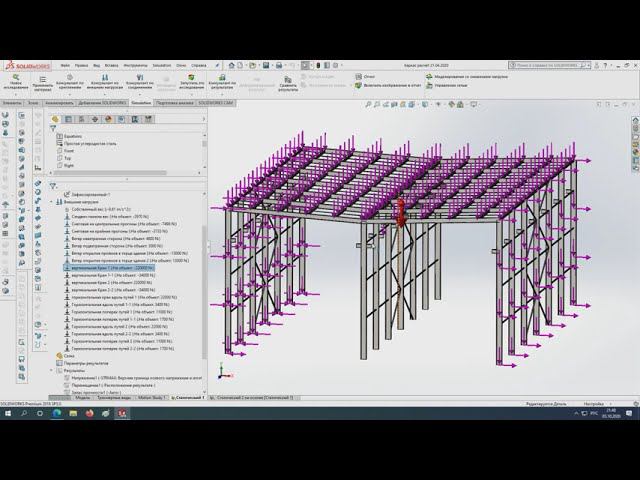Expand the manager tabs right arrow chevron
The image size is (640, 480).
click(204, 119)
